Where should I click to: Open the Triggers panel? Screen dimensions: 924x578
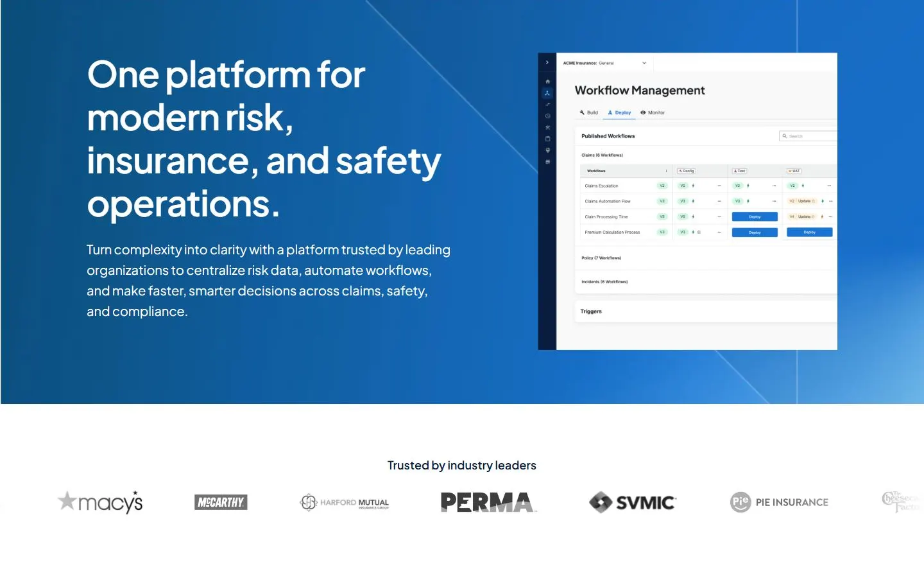point(706,311)
